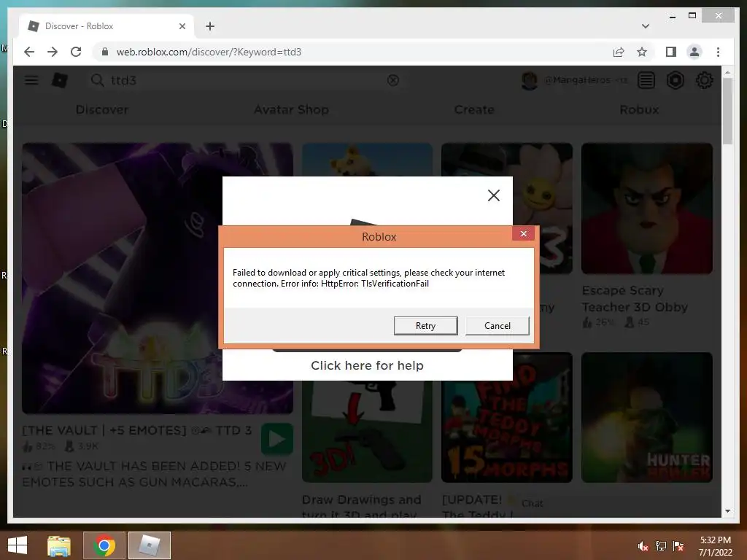
Task: Click the search magnifier icon
Action: tap(97, 80)
